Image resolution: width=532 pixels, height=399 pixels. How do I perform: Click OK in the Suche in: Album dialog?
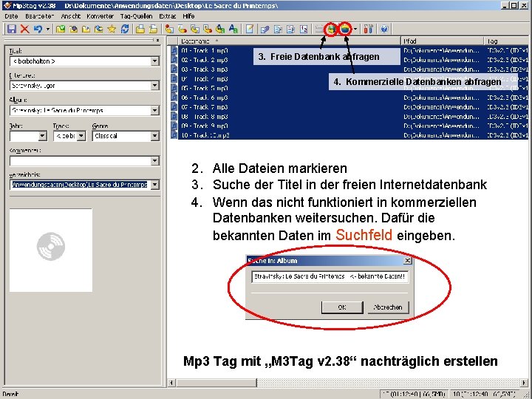click(342, 307)
